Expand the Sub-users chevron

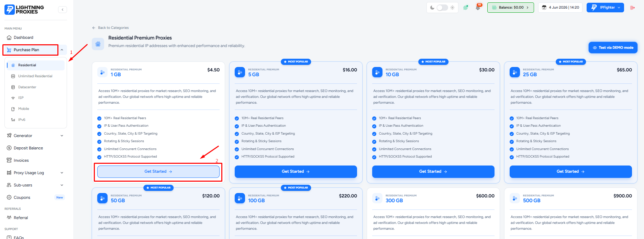[x=62, y=185]
